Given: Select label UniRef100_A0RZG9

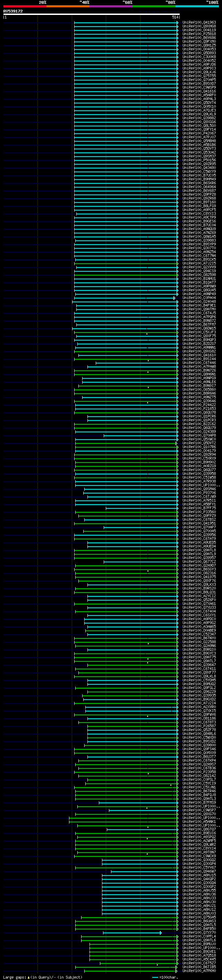Looking at the screenshot, I should (x=199, y=466).
